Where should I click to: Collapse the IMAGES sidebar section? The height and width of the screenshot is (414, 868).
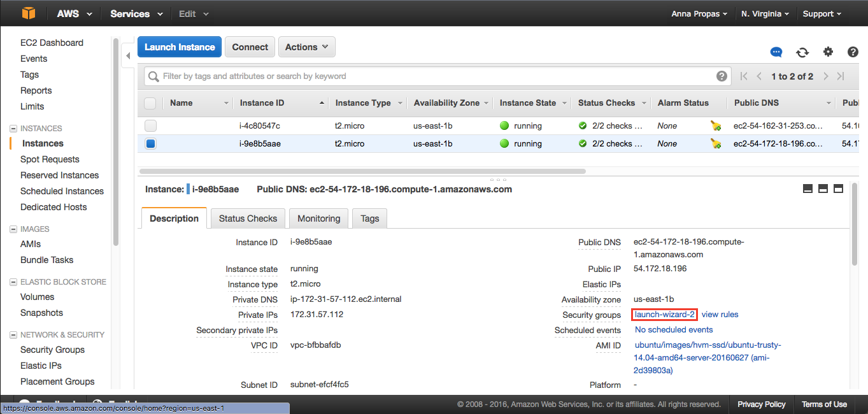(13, 229)
